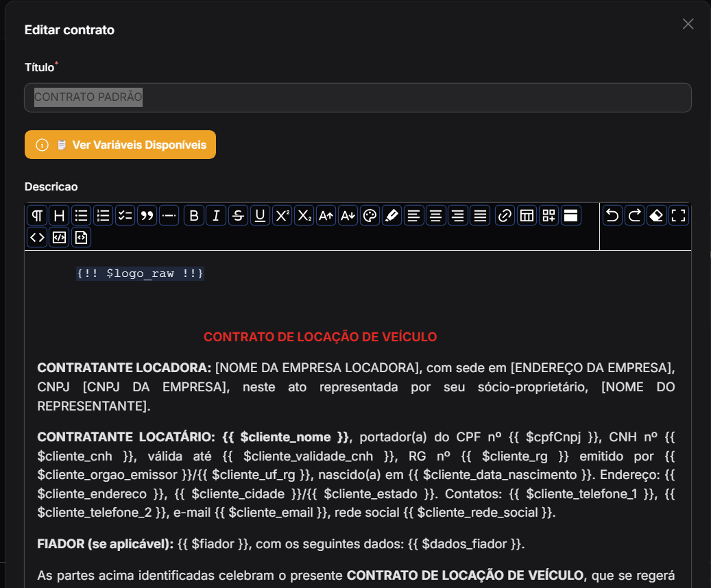Align text center
This screenshot has height=588, width=711.
point(436,215)
